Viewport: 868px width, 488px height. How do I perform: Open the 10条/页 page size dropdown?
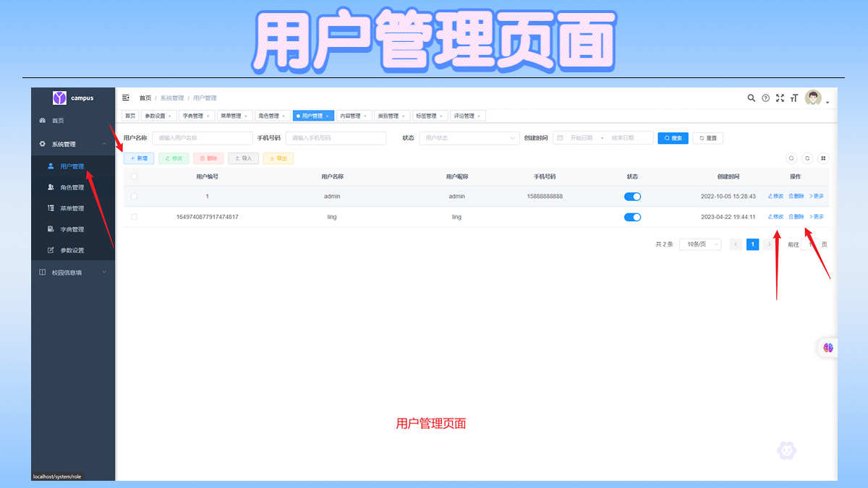tap(700, 244)
